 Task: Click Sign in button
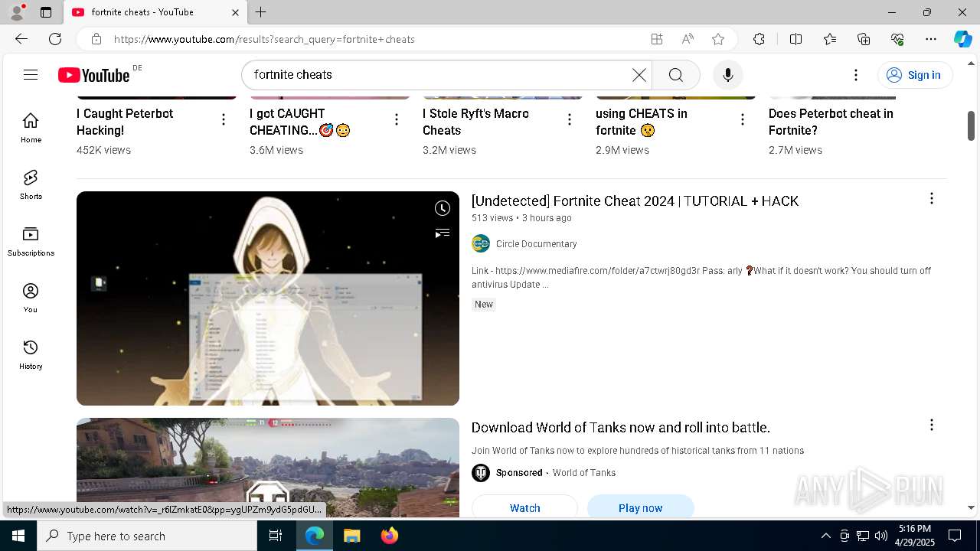(914, 75)
